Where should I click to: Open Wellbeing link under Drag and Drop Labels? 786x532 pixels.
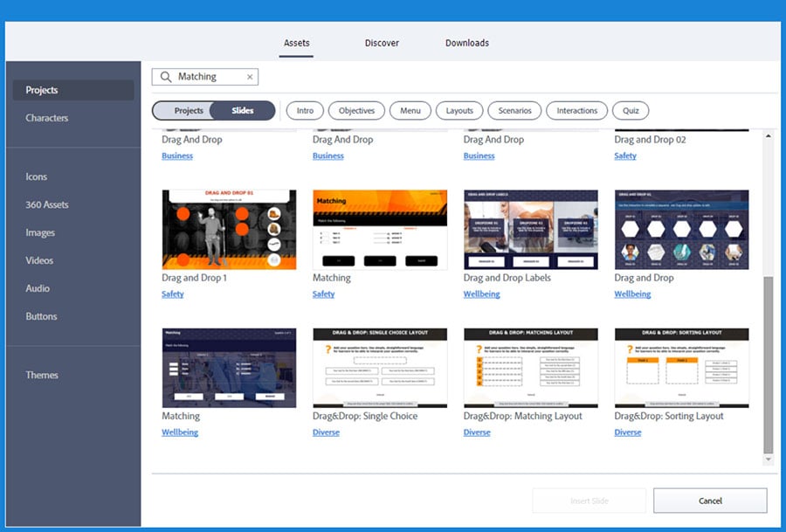tap(481, 294)
